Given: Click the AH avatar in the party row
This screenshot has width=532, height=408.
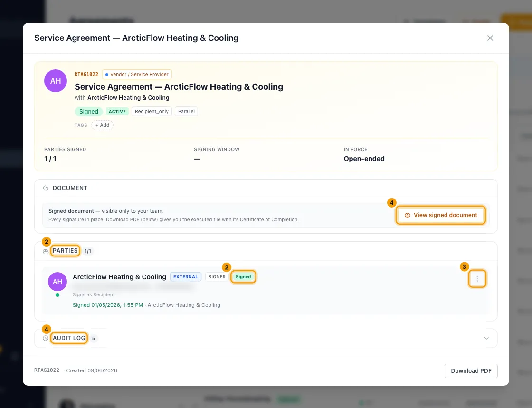Looking at the screenshot, I should tap(57, 282).
